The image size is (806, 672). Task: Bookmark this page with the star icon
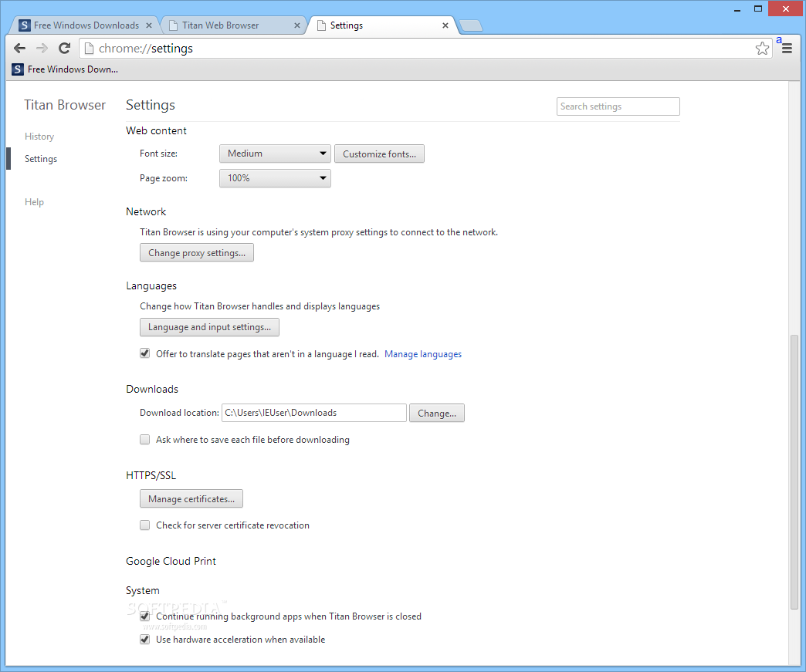(x=762, y=49)
